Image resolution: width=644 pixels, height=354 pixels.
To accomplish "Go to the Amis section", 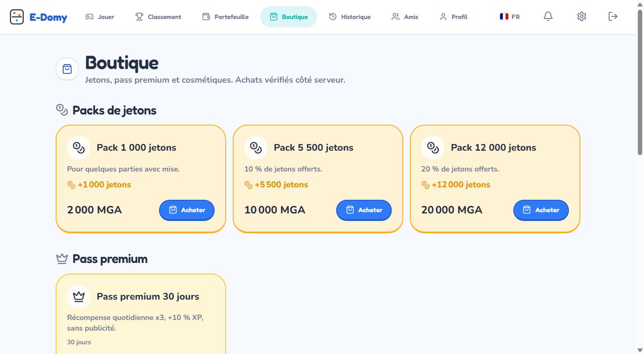I will [405, 17].
